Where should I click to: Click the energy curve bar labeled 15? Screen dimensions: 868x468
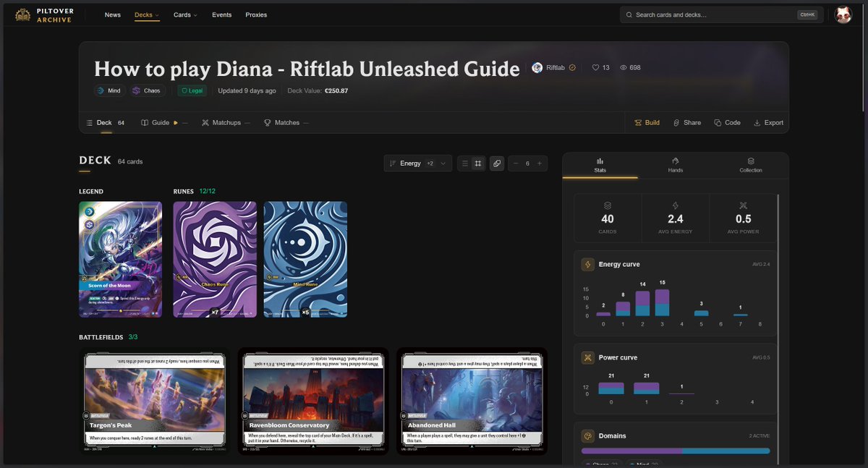[x=662, y=303]
